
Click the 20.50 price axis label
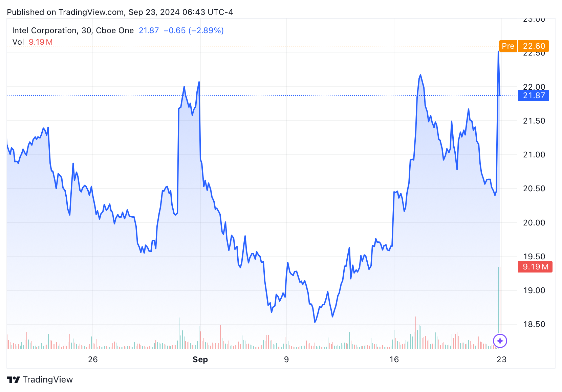coord(534,189)
